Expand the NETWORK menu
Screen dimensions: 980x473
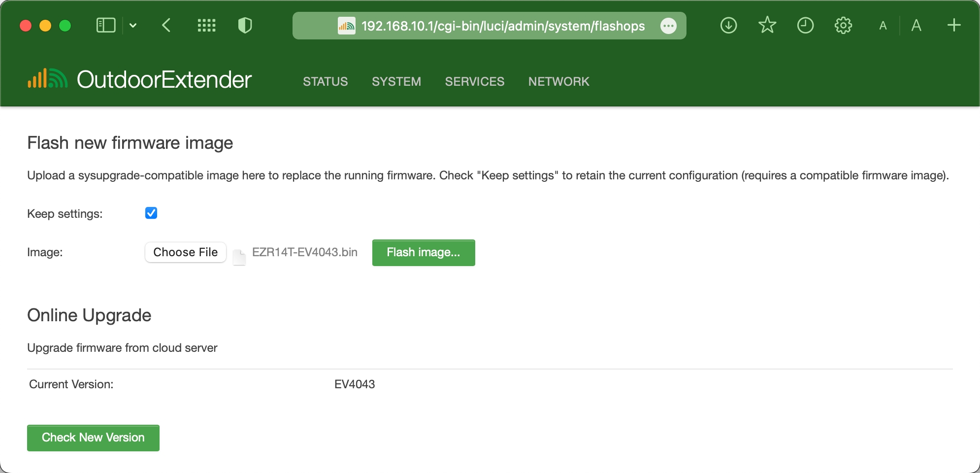point(558,81)
